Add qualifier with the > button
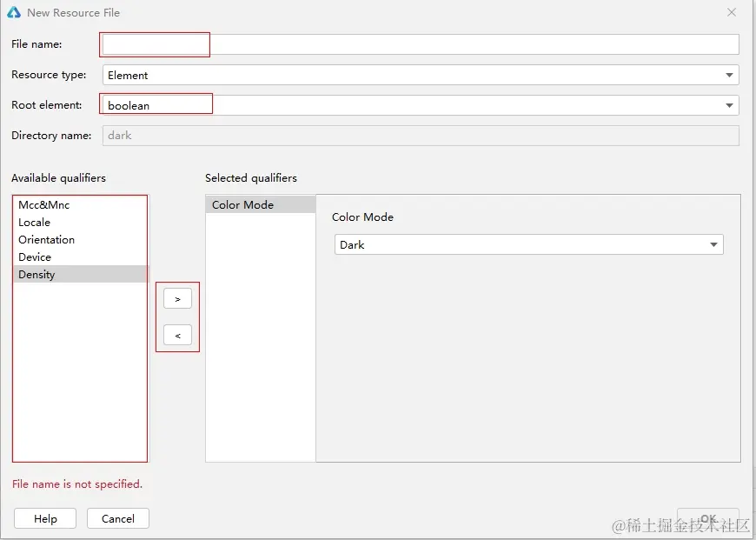The image size is (756, 540). click(177, 299)
